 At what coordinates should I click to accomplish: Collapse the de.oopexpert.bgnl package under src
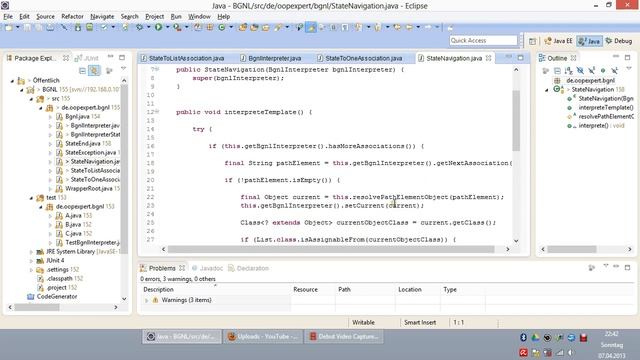(x=40, y=108)
